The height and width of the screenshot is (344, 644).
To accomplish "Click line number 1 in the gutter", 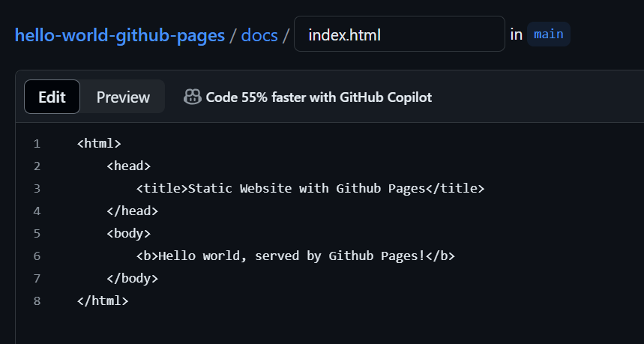I will (37, 144).
